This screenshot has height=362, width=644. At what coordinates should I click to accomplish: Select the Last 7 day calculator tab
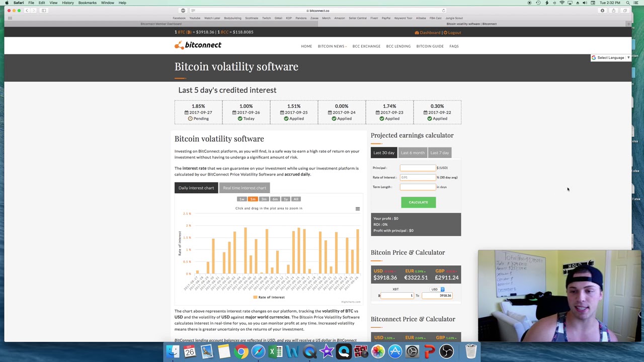click(440, 153)
